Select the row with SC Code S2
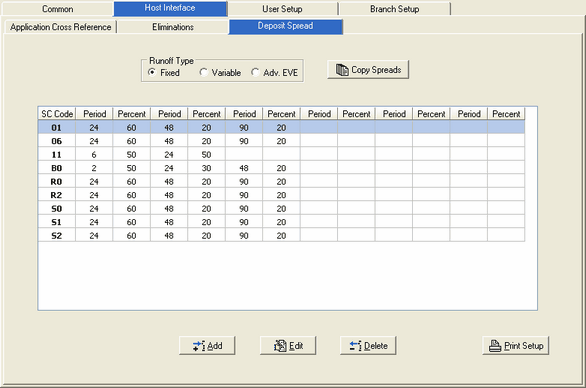The image size is (586, 388). (281, 235)
